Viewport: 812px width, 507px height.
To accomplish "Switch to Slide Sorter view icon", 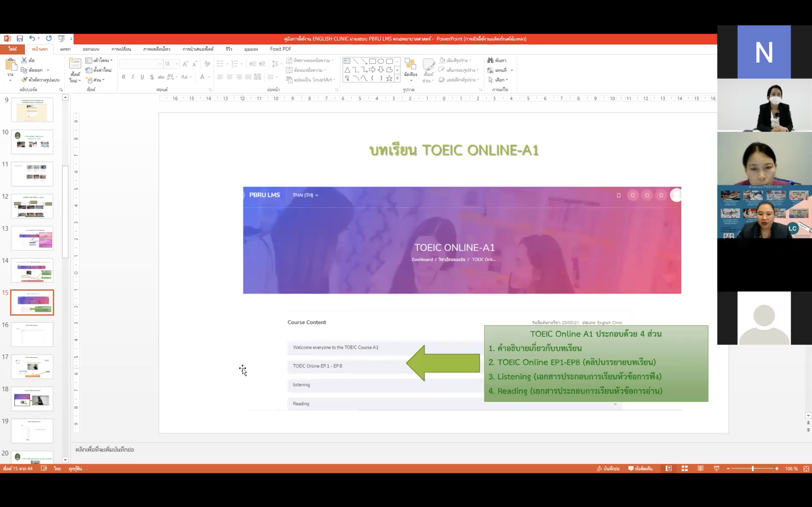I will (x=684, y=468).
